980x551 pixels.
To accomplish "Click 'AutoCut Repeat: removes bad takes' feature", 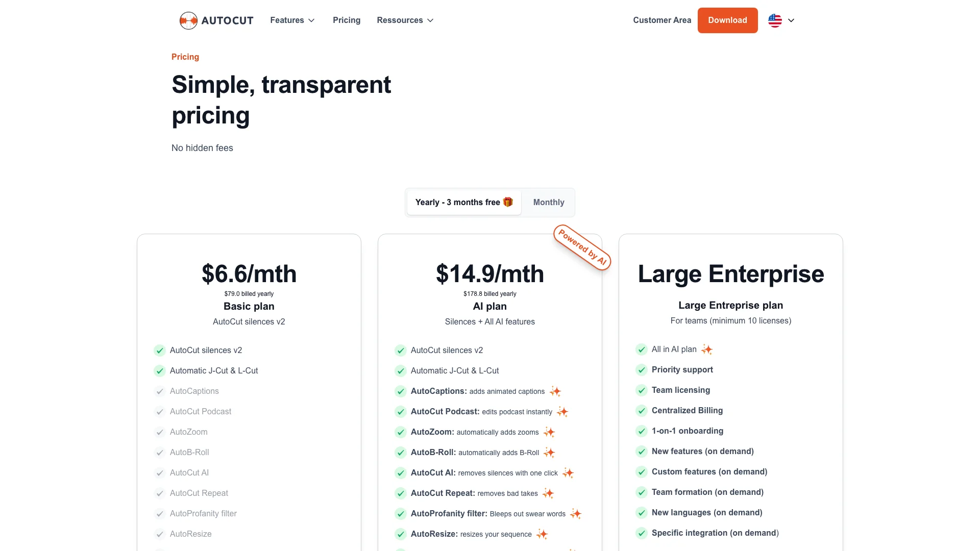I will pyautogui.click(x=474, y=493).
